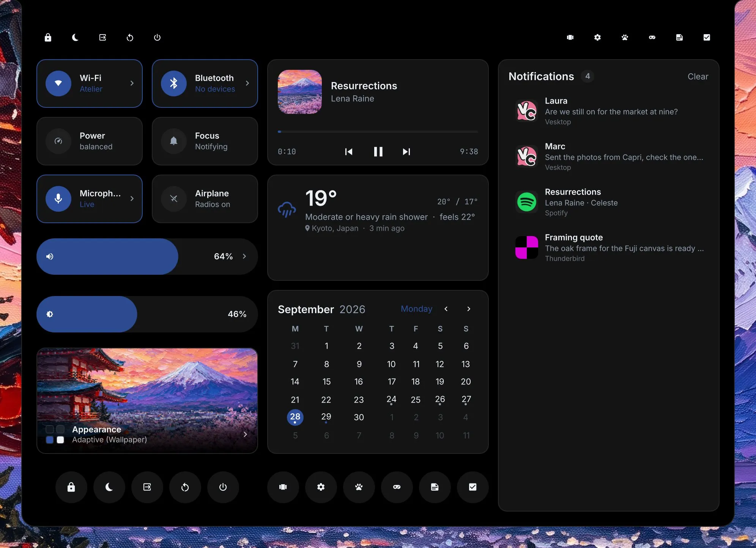Switch the Power balanced profile tile

pos(90,141)
